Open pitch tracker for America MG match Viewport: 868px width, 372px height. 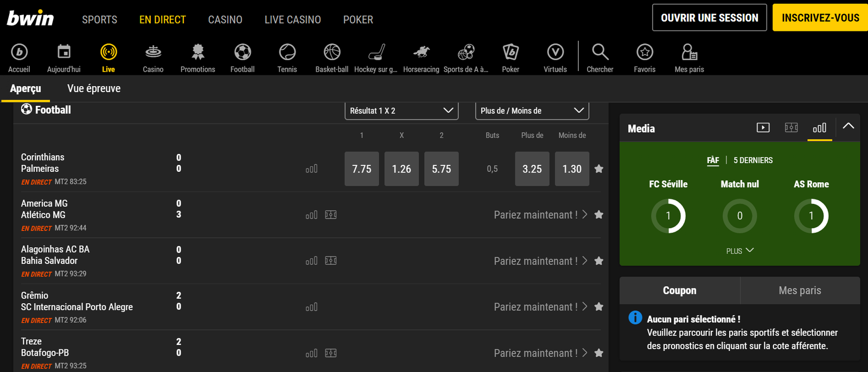(x=331, y=215)
